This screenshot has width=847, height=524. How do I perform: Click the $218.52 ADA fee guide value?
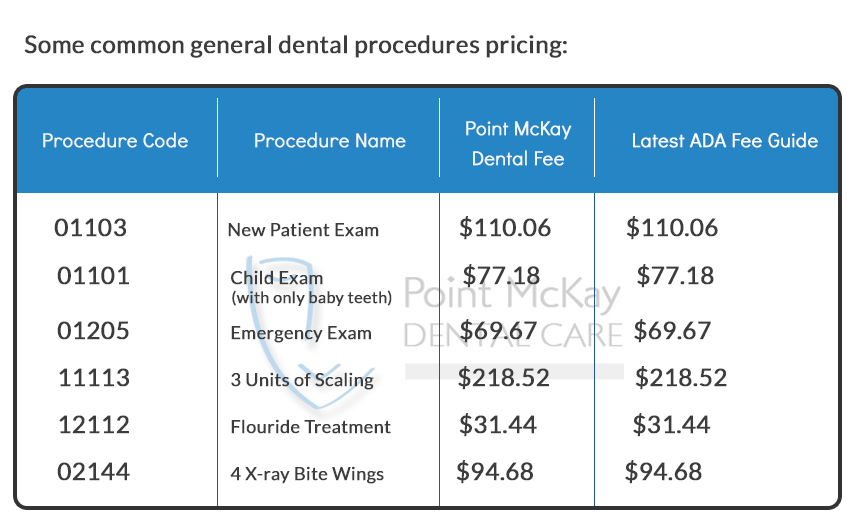[681, 378]
